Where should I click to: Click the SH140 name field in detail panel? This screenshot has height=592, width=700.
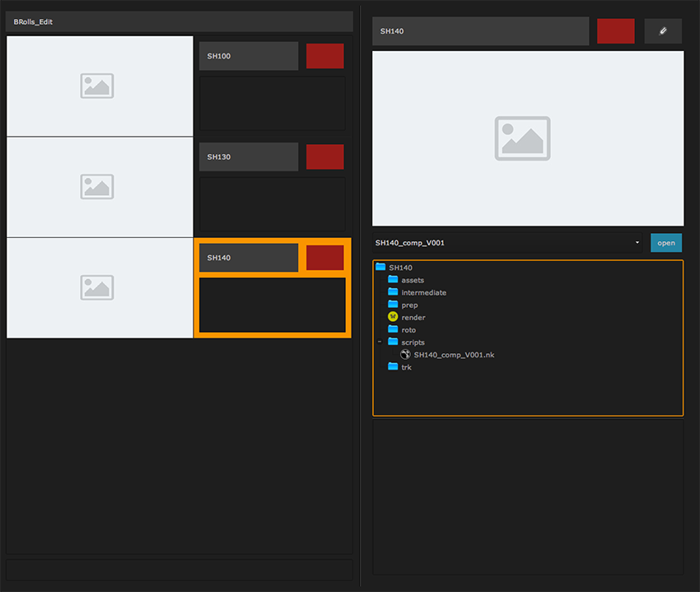(x=480, y=31)
